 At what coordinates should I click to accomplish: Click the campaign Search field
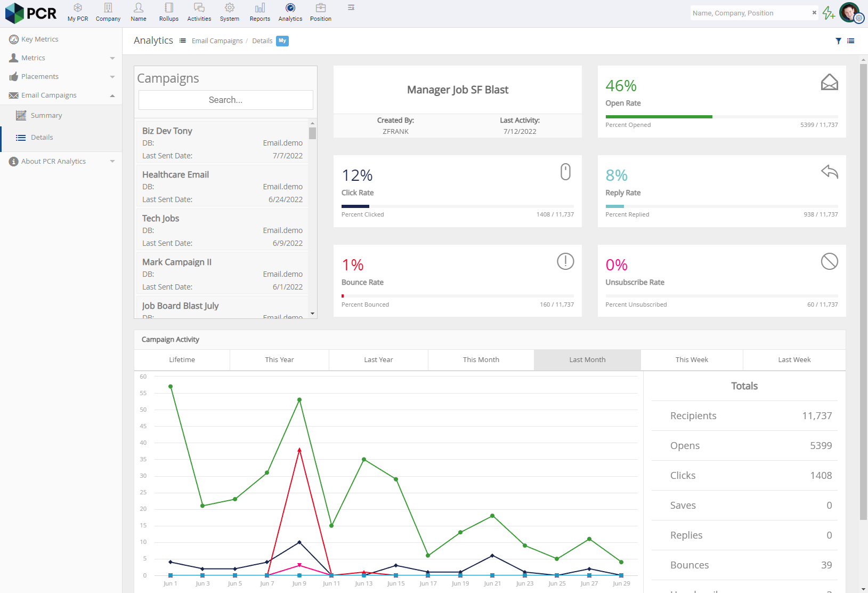pos(226,100)
